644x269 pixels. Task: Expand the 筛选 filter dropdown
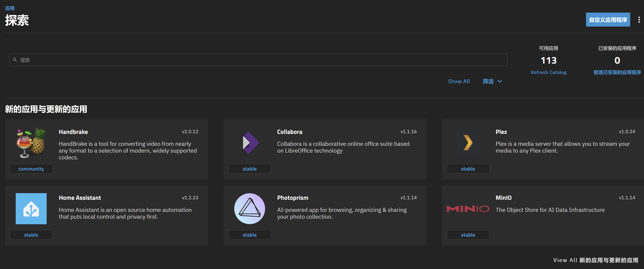pos(492,81)
